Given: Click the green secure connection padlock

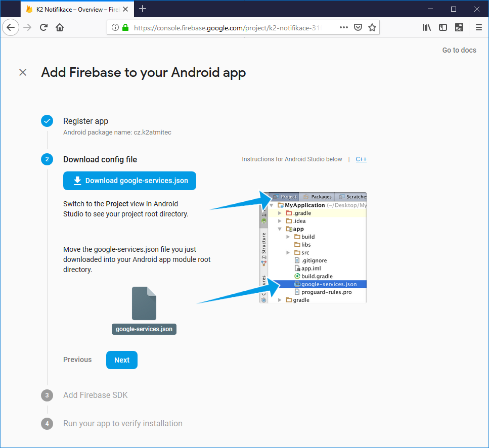Looking at the screenshot, I should pos(125,27).
